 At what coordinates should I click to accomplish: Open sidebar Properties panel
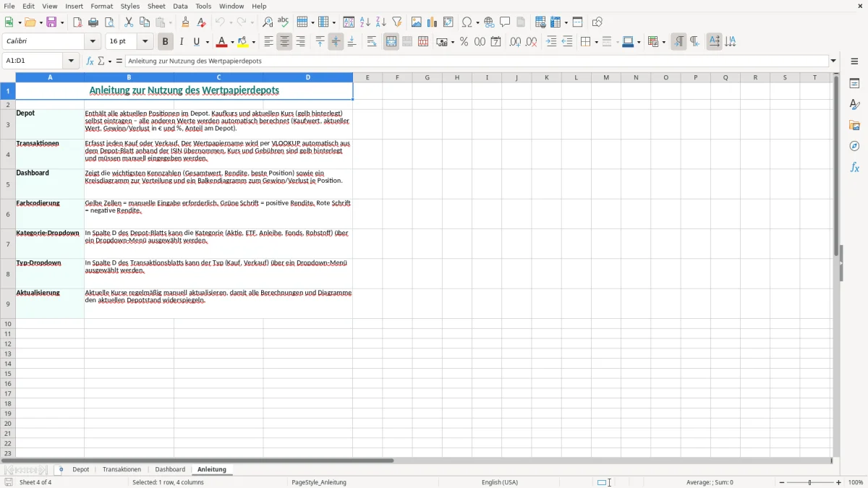pos(854,83)
